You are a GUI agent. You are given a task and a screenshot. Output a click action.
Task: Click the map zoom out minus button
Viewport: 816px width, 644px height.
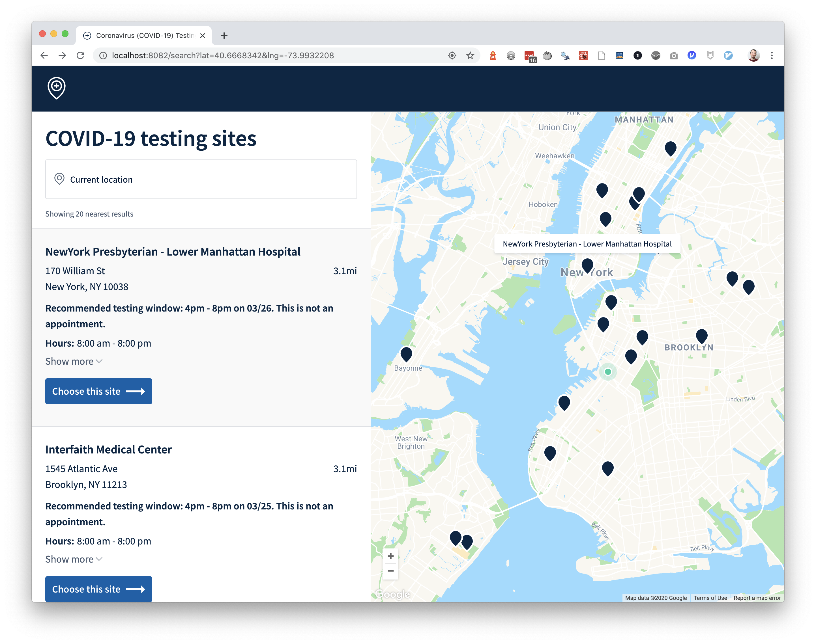tap(390, 571)
